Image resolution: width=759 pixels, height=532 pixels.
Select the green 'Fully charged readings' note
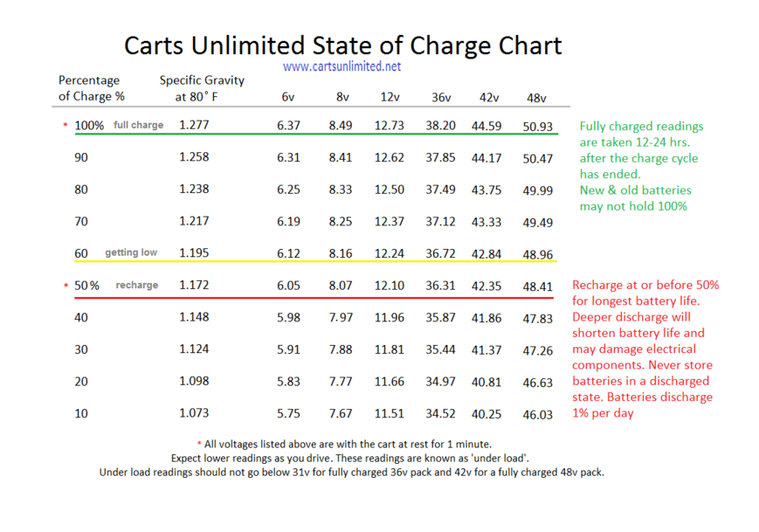coord(640,166)
